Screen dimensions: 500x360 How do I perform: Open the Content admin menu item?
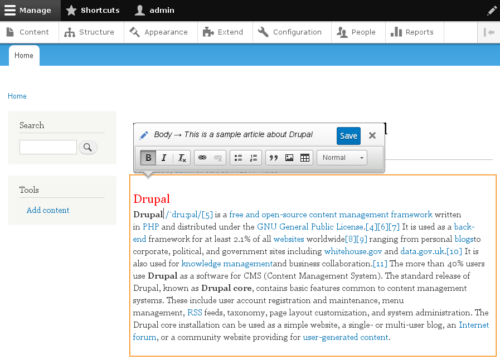[28, 32]
